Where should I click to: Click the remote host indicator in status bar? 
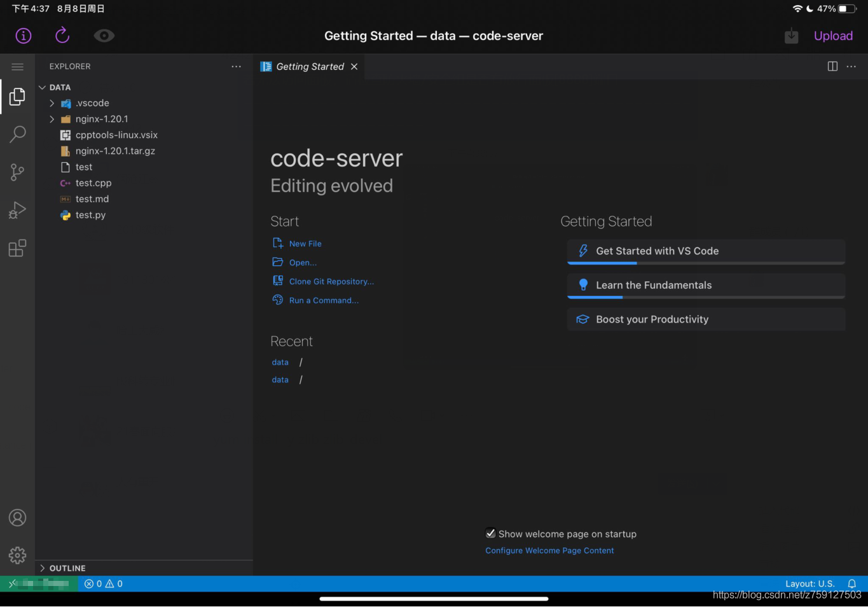pos(39,583)
